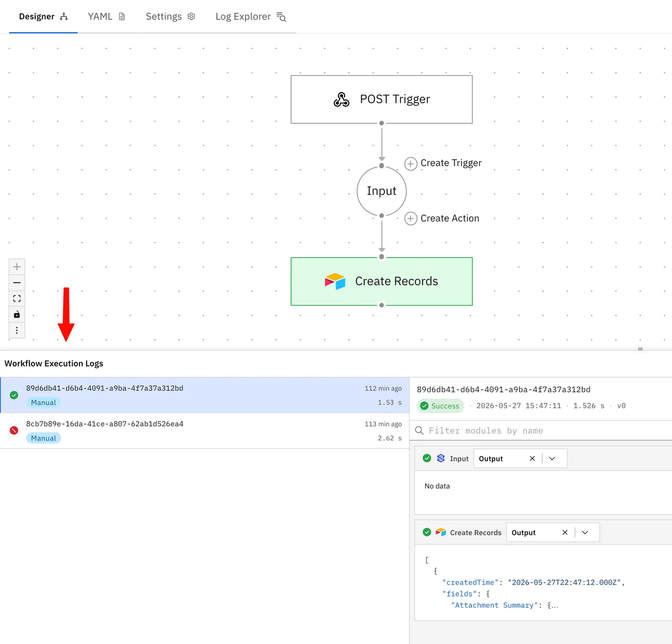Click the Input module success check icon
Viewport: 672px width, 644px height.
coord(427,458)
